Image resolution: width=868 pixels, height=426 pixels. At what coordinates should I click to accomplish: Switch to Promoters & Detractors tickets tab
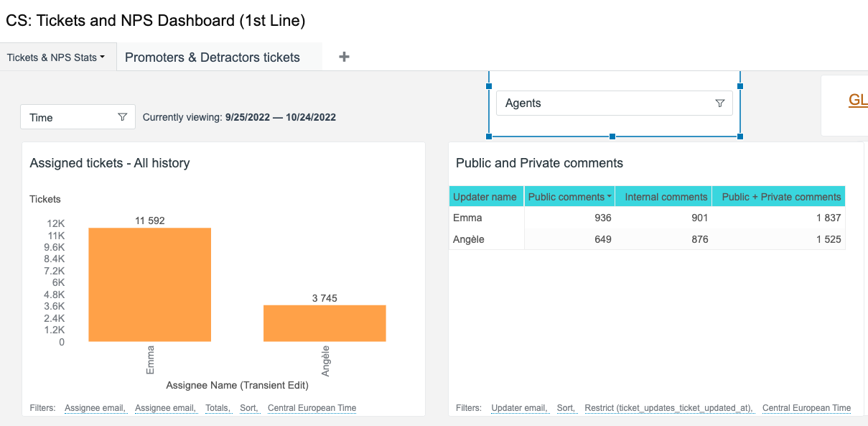(213, 57)
